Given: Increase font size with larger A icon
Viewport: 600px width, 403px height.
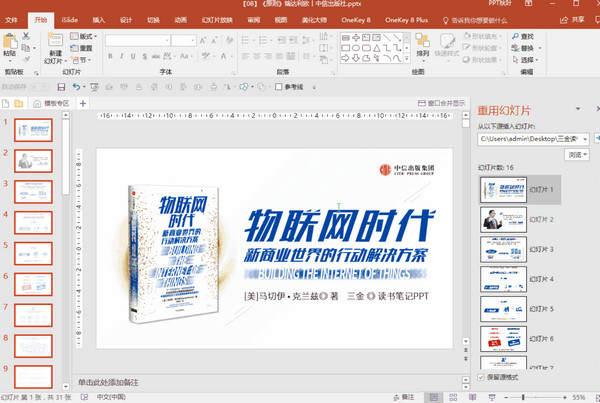Looking at the screenshot, I should pyautogui.click(x=203, y=40).
